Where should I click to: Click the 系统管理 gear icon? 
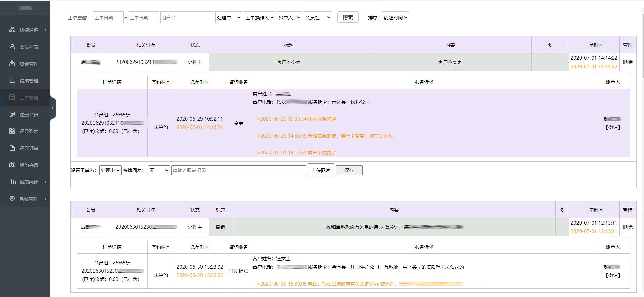(x=12, y=199)
